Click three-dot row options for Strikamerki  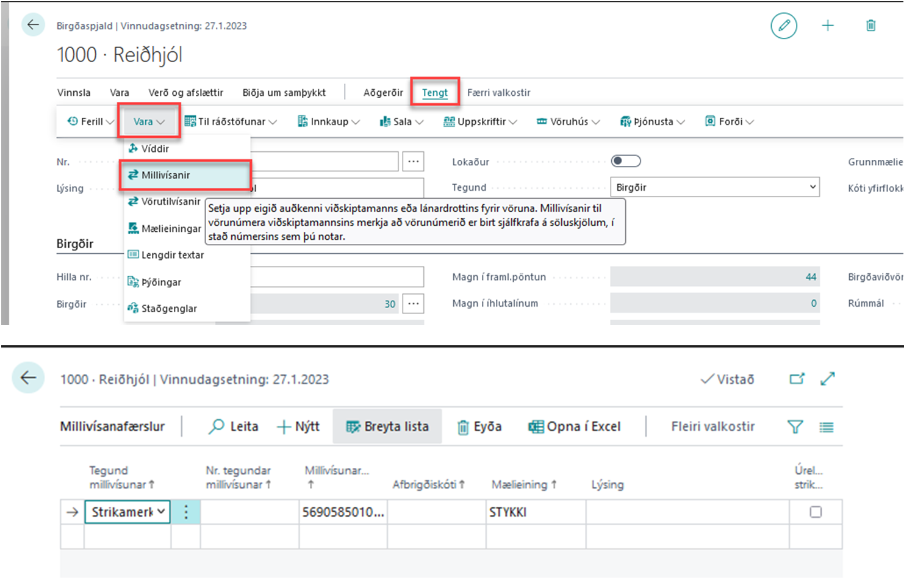point(186,512)
